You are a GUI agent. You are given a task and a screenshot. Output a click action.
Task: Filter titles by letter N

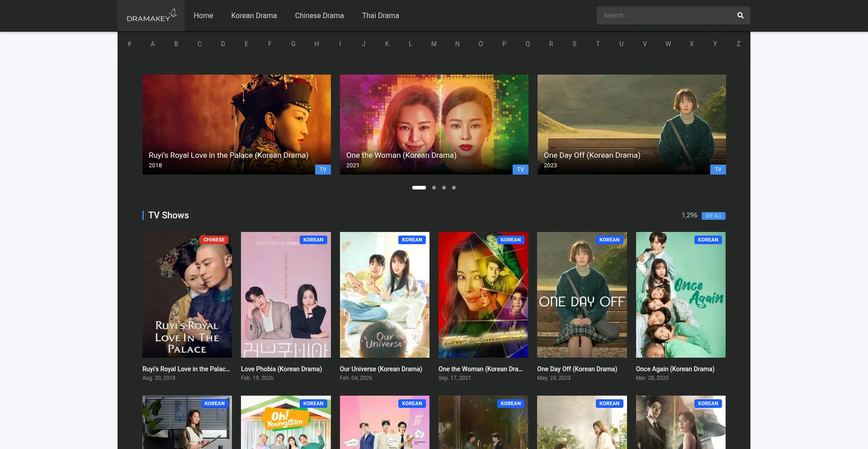point(458,44)
